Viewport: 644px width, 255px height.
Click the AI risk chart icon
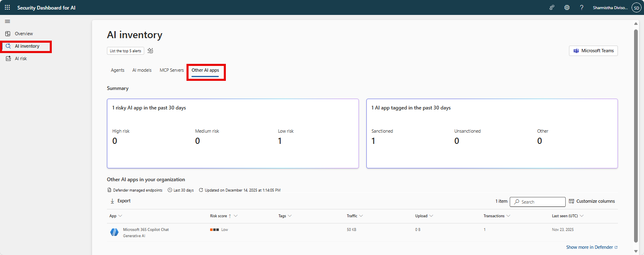(x=8, y=58)
